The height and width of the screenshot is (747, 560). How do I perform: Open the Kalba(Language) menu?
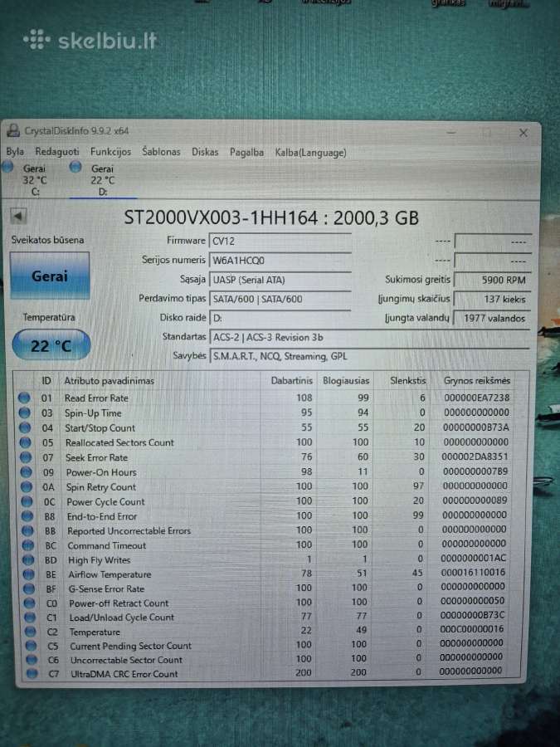[x=310, y=153]
